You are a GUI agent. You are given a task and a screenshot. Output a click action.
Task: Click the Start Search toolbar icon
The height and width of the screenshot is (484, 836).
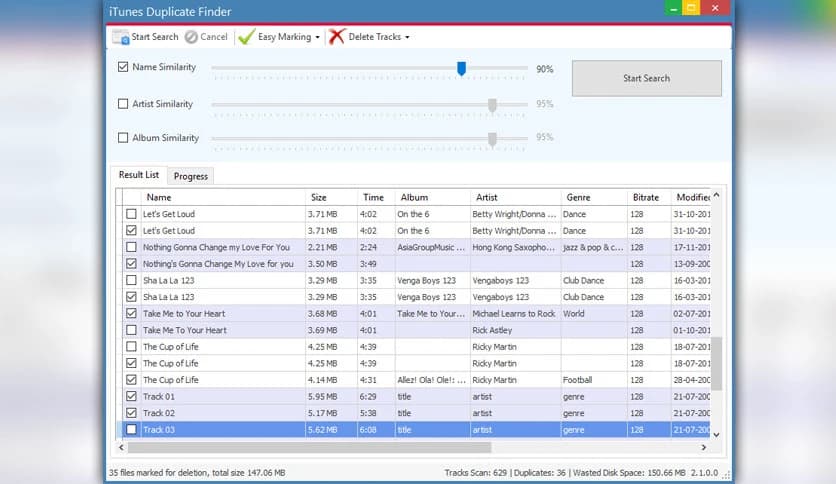point(120,37)
